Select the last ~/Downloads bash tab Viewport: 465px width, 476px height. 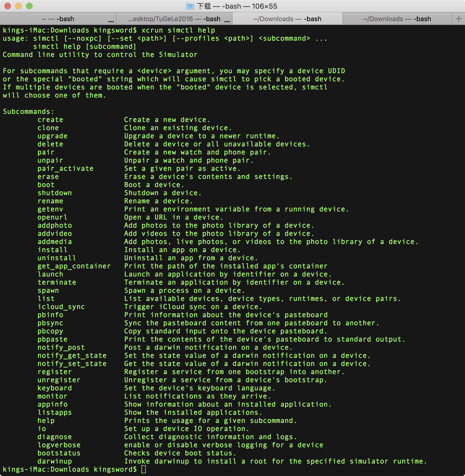click(x=398, y=19)
